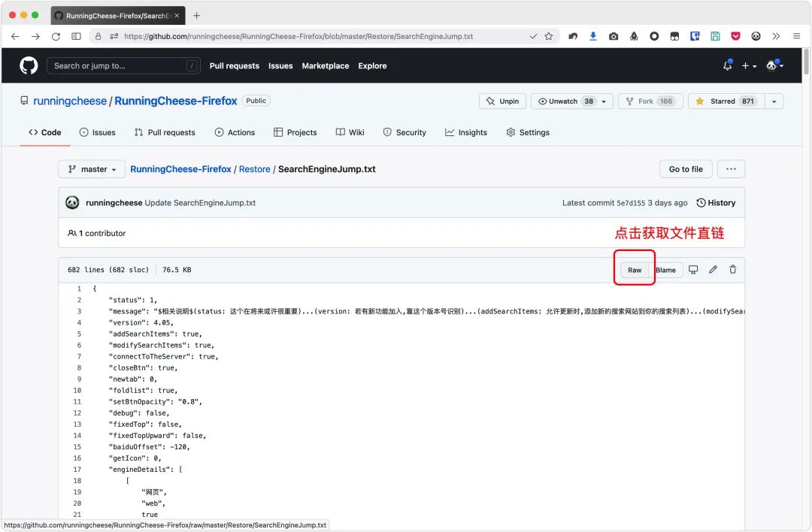Click the rocket extension icon
The height and width of the screenshot is (532, 812).
[634, 36]
